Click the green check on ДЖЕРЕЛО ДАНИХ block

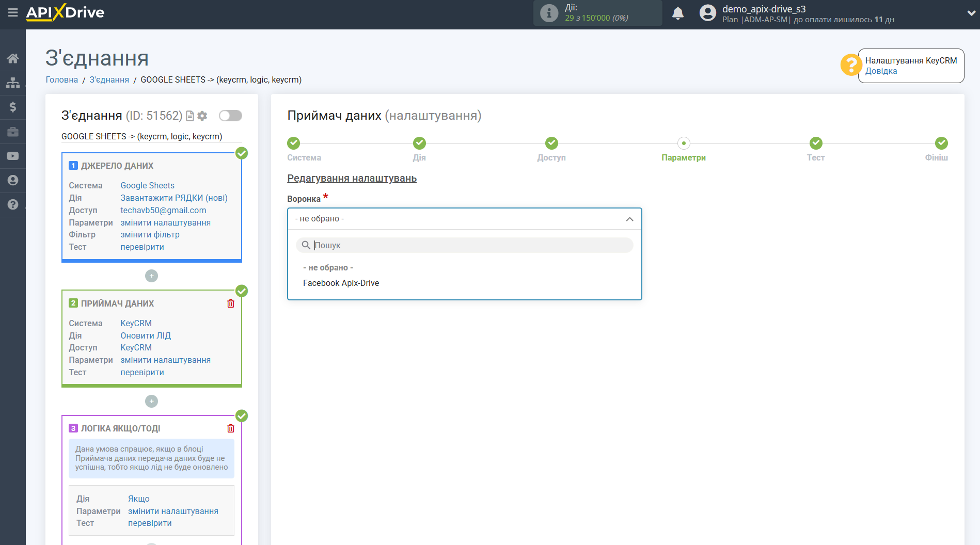coord(242,153)
